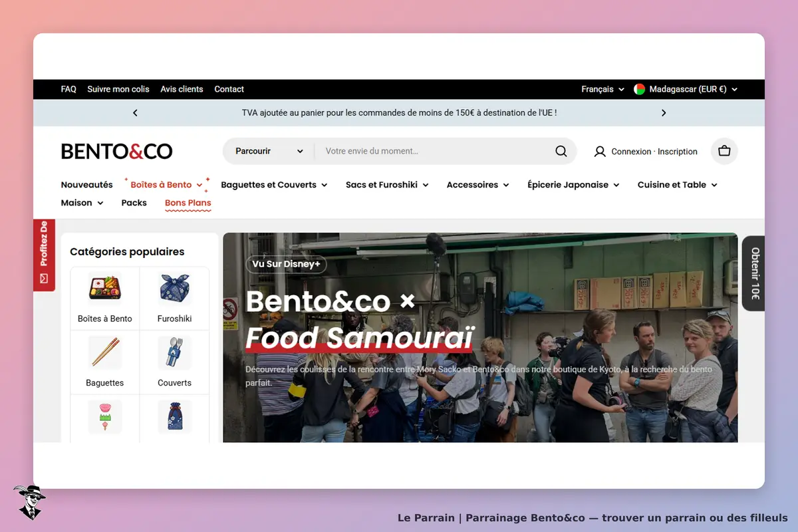The width and height of the screenshot is (798, 532).
Task: Expand the Maison menu
Action: click(x=82, y=203)
